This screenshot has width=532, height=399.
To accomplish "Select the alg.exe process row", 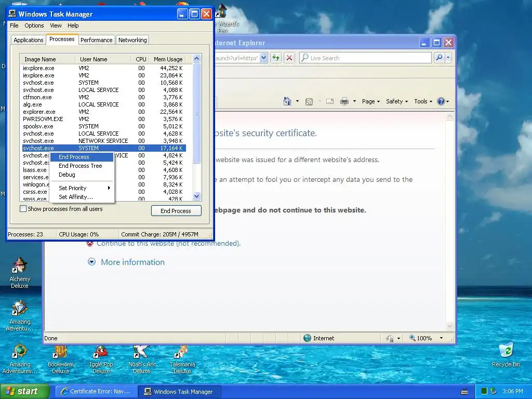I will tap(104, 104).
